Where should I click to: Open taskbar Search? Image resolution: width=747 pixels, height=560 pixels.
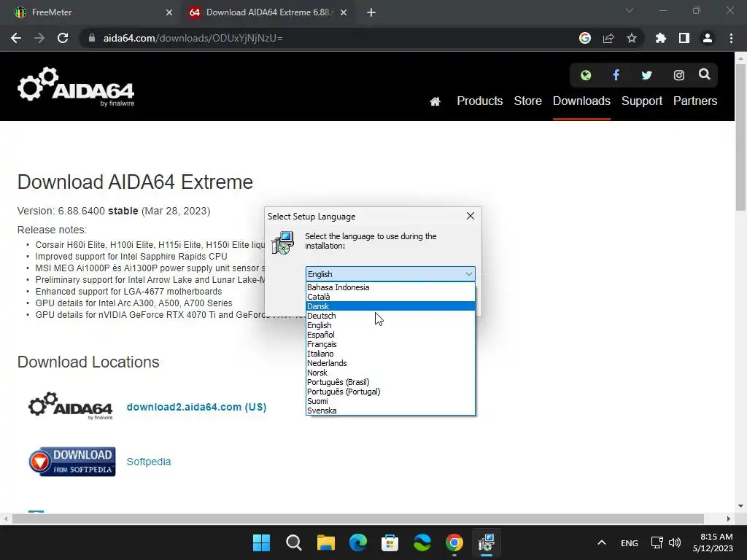(293, 542)
